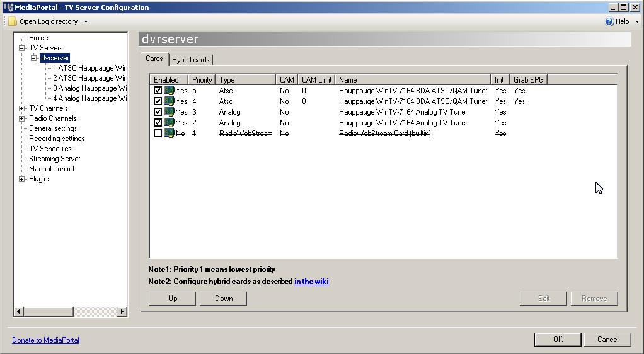This screenshot has width=644, height=354.
Task: Click the card icon in the priority 3 Analog row
Action: [170, 112]
